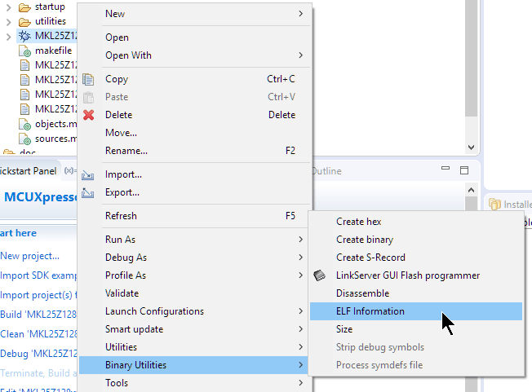The image size is (532, 392).
Task: Click the New project... link
Action: pos(30,256)
